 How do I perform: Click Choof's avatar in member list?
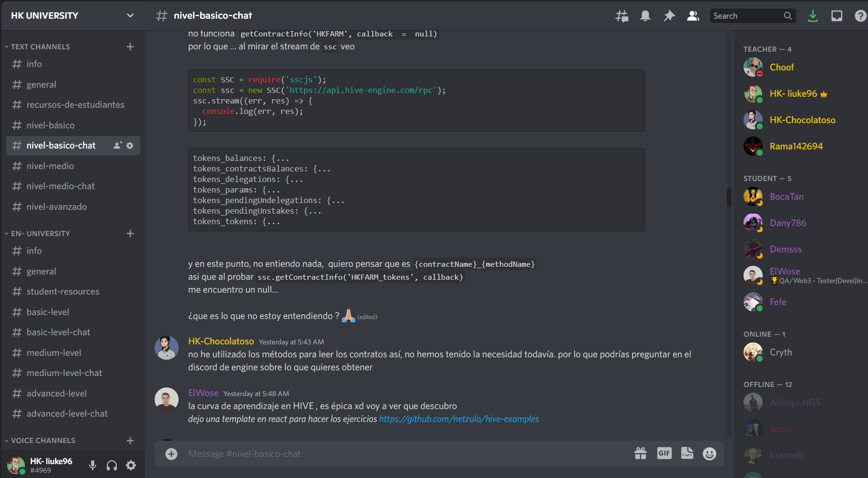click(753, 67)
